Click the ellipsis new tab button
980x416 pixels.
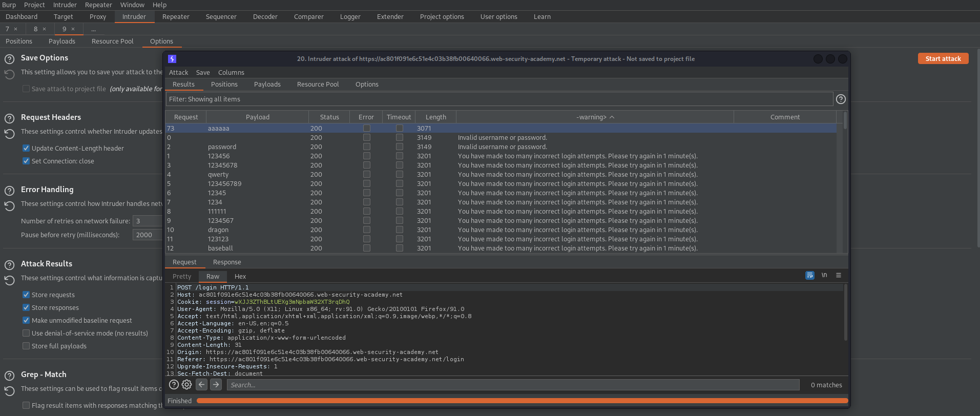tap(93, 29)
